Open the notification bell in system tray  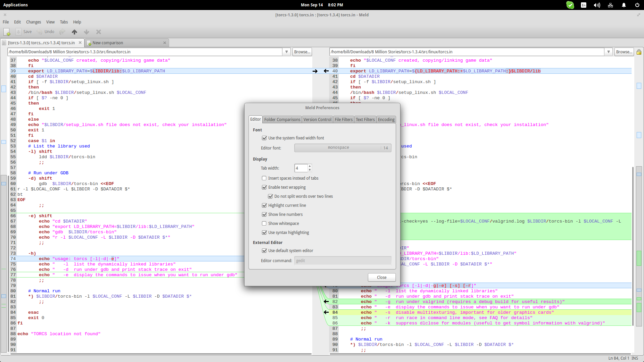(624, 5)
